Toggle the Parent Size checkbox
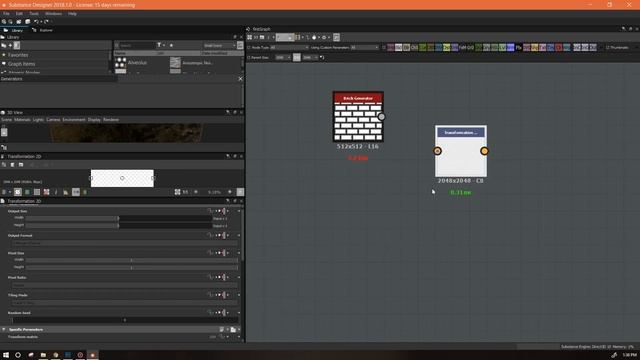Image resolution: width=640 pixels, height=360 pixels. (x=249, y=58)
